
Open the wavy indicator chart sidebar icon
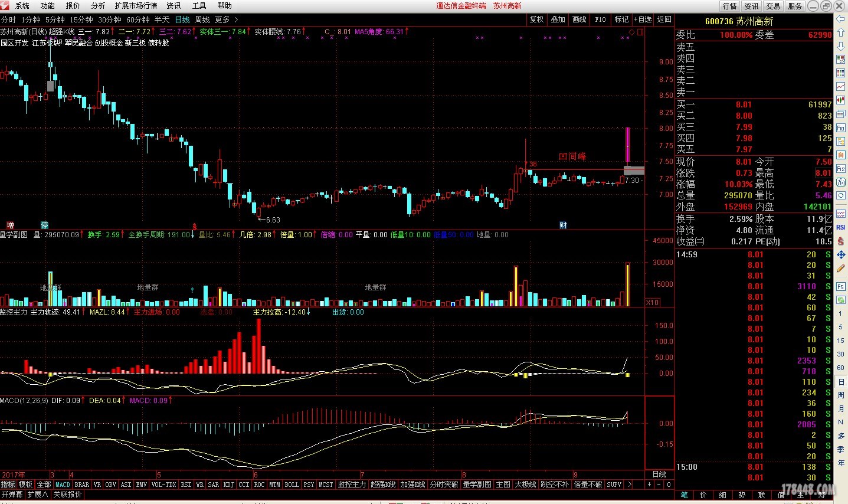coord(841,214)
